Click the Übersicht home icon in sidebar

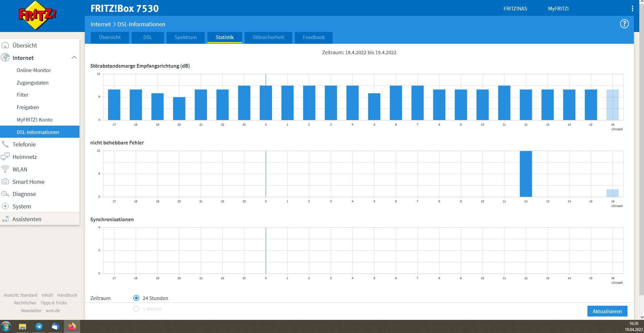(5, 45)
